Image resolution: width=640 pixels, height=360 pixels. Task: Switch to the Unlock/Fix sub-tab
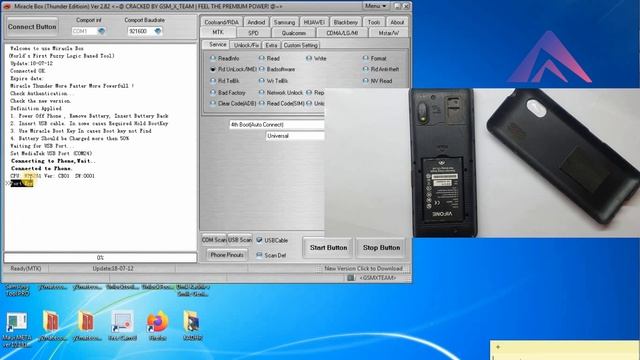pos(246,45)
